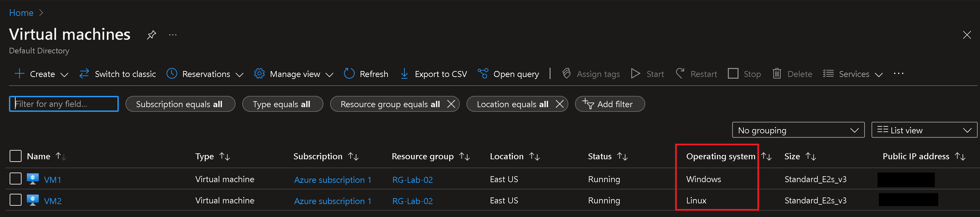Open Subscription equals all filter

point(180,104)
